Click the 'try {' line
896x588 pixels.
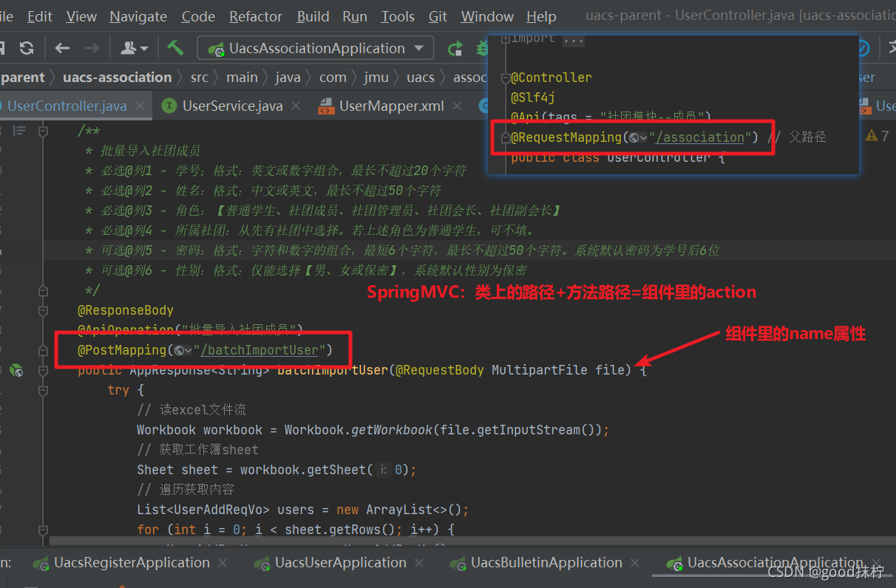coord(126,390)
